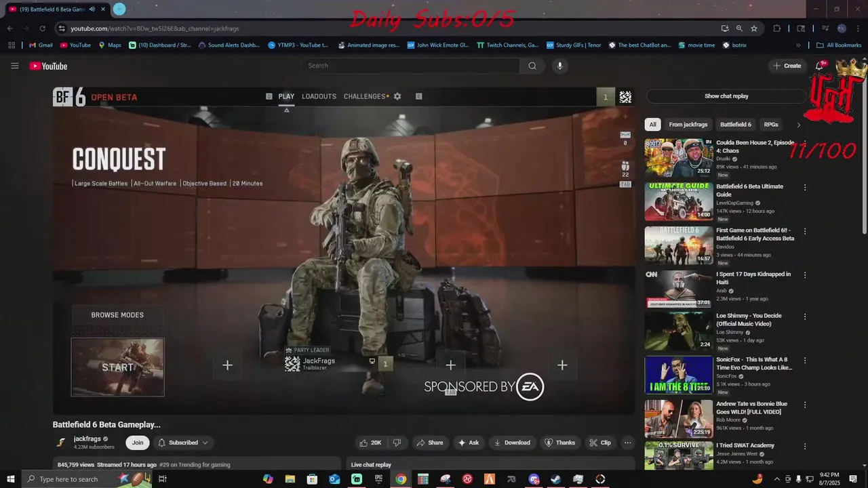The image size is (868, 488).
Task: Click the Thanks button
Action: tap(559, 443)
